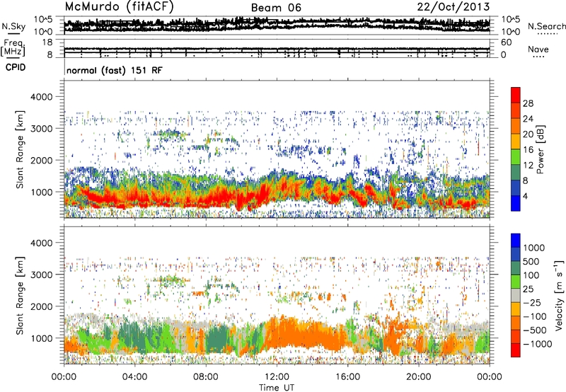Click the '16' tick on Power colorbar

click(528, 150)
